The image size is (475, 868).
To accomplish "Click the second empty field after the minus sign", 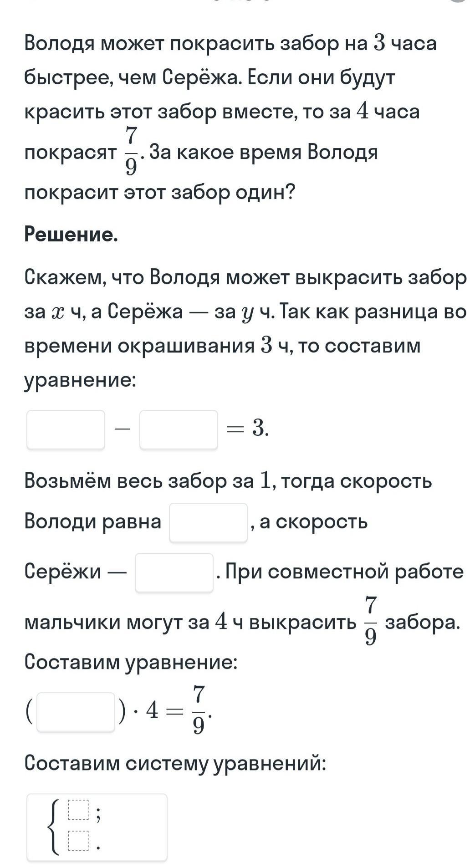I will tap(179, 429).
